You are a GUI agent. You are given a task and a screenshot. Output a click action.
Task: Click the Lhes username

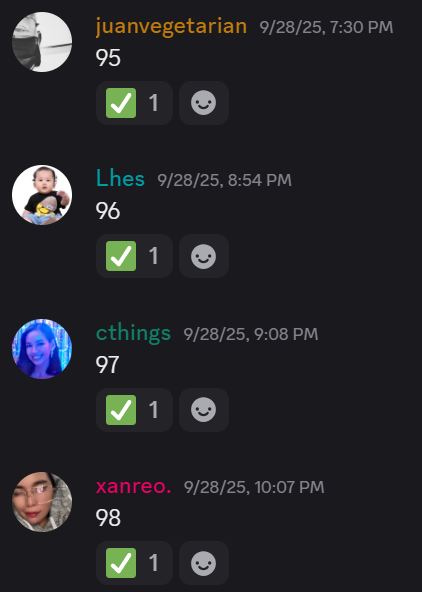coord(120,178)
